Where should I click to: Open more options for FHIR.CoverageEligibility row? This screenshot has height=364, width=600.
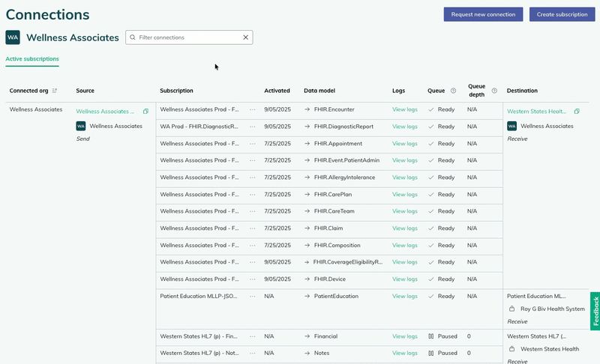click(253, 262)
